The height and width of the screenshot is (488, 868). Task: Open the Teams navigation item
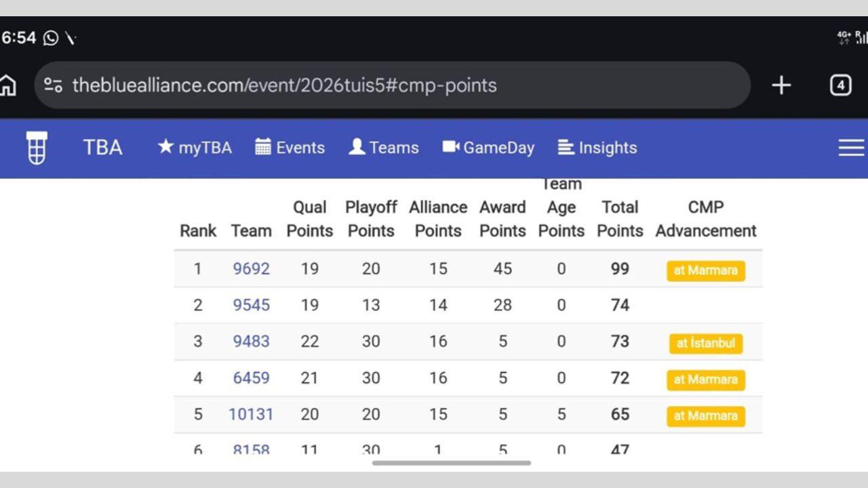coord(384,148)
